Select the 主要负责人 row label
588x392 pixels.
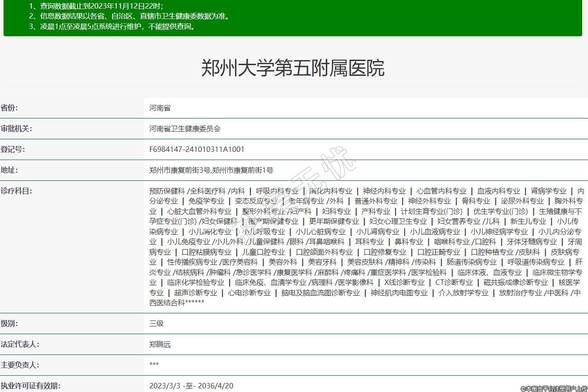pyautogui.click(x=20, y=365)
